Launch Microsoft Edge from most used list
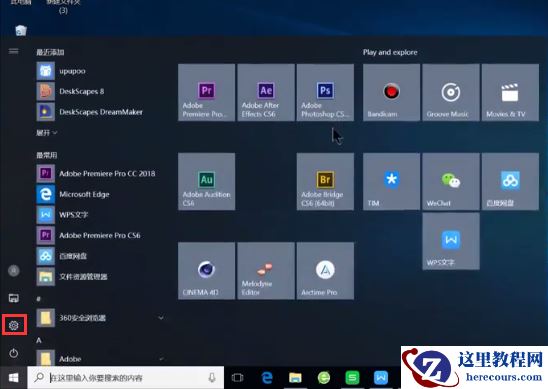 pyautogui.click(x=100, y=194)
